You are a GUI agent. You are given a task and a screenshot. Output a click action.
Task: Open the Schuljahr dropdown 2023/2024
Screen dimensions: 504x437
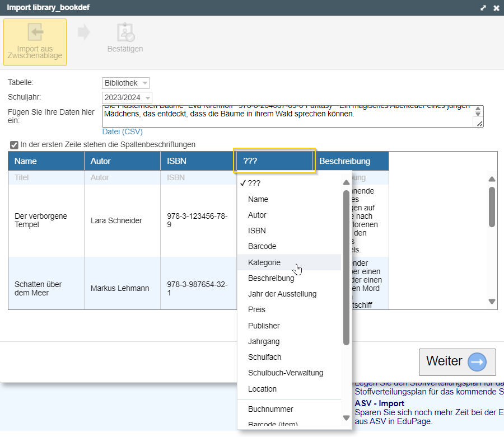pos(127,97)
